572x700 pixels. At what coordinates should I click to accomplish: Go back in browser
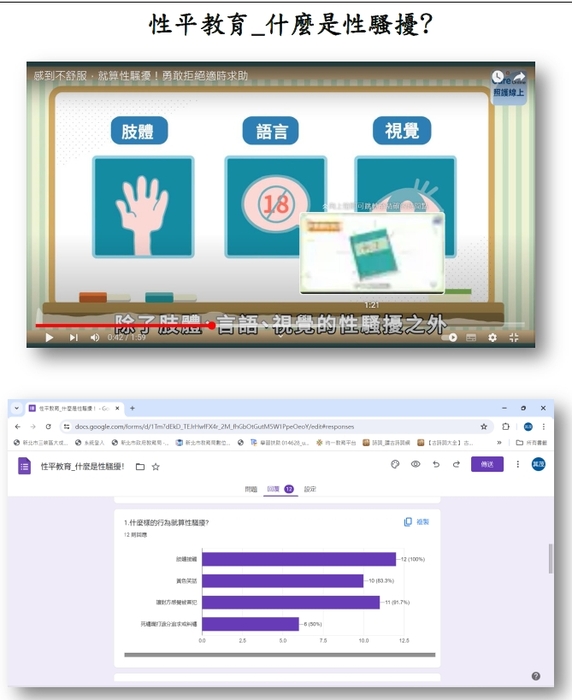pos(18,426)
